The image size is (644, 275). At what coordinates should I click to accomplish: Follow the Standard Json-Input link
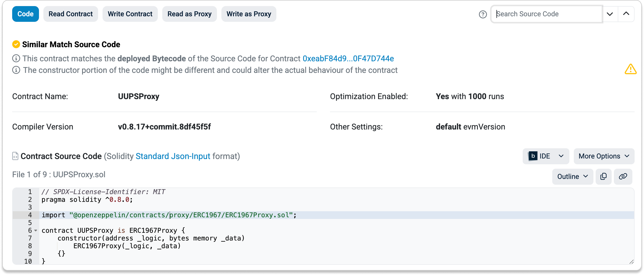coord(173,156)
